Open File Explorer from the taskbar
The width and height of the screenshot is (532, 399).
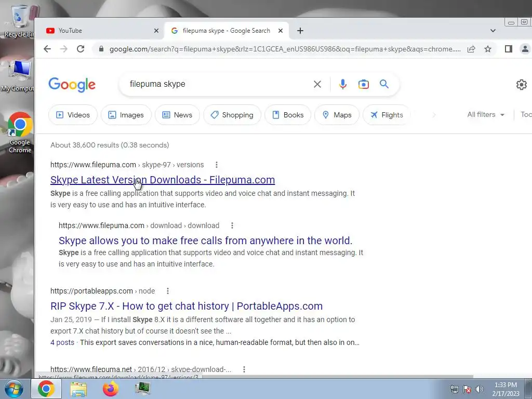[78, 389]
